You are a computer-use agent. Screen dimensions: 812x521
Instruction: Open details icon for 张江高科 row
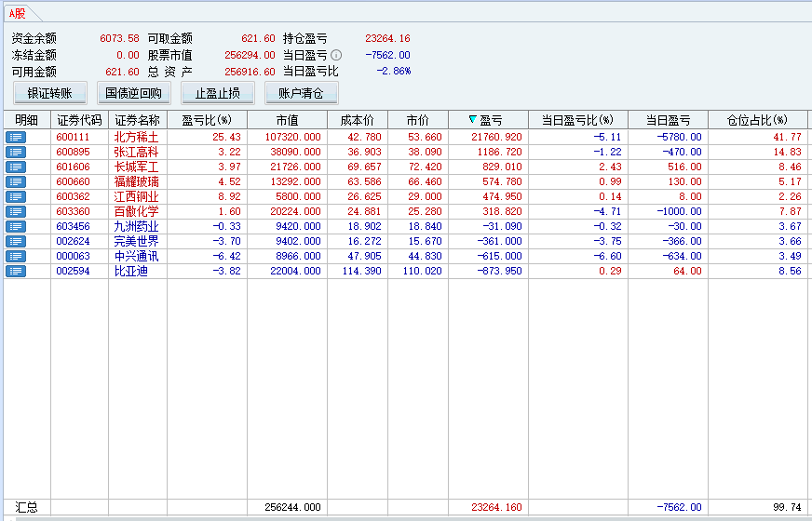[x=16, y=152]
